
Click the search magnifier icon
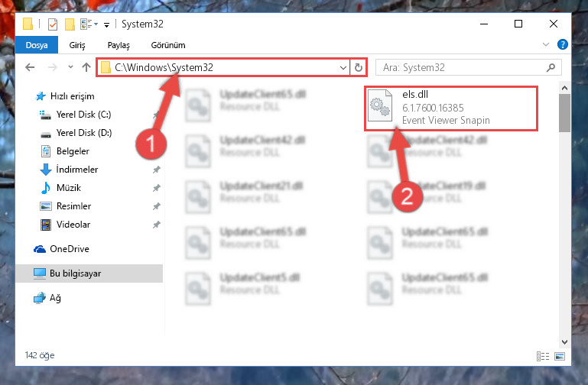(551, 67)
